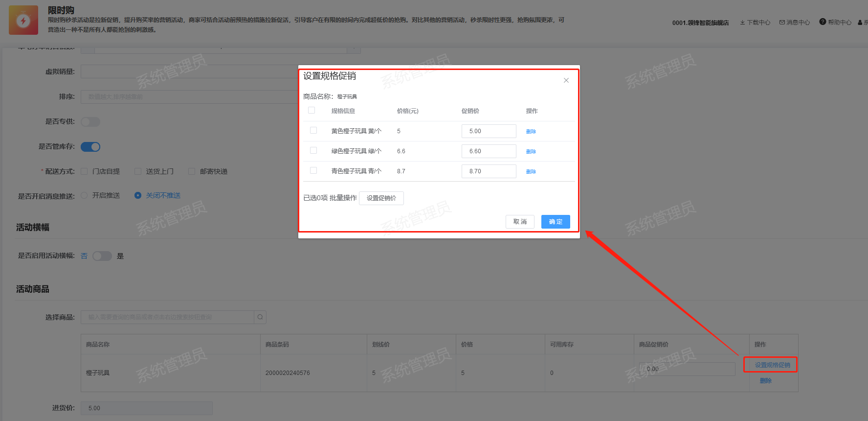Screen dimensions: 868x421
Task: Click the 已选0项 批量操作 label
Action: (330, 198)
